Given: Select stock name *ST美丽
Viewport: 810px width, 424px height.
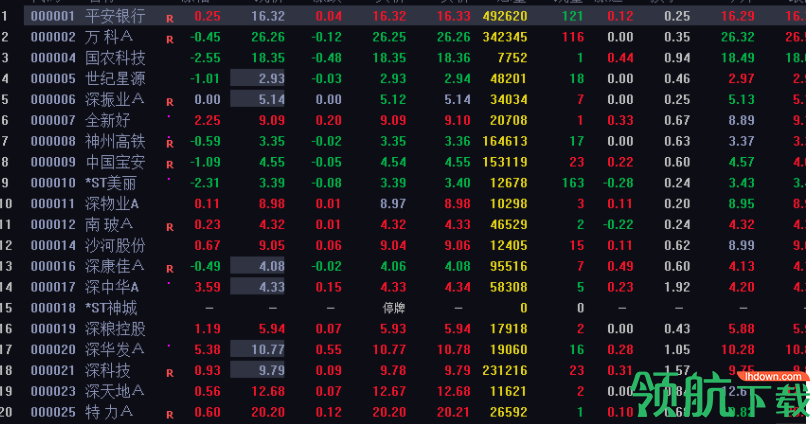Looking at the screenshot, I should click(111, 183).
